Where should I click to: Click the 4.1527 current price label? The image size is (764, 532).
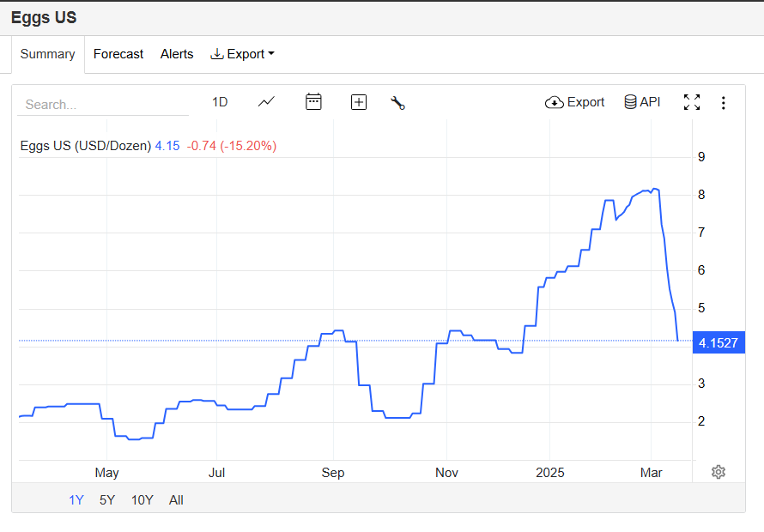click(719, 342)
